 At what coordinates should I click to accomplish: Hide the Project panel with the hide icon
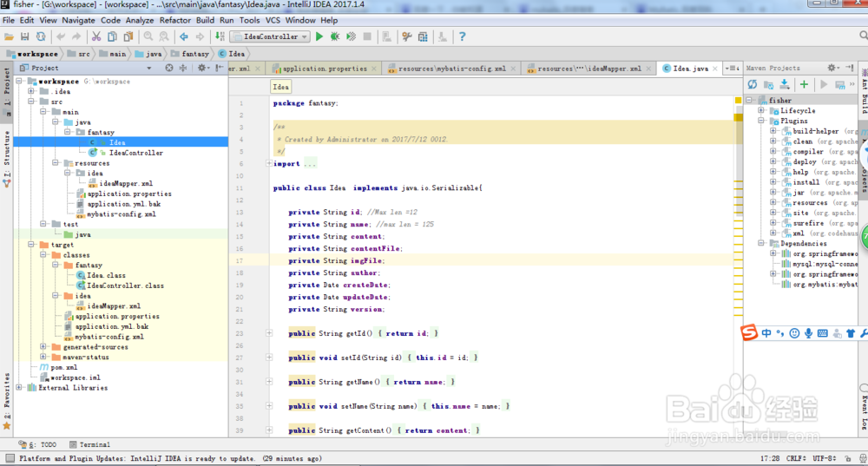(220, 68)
